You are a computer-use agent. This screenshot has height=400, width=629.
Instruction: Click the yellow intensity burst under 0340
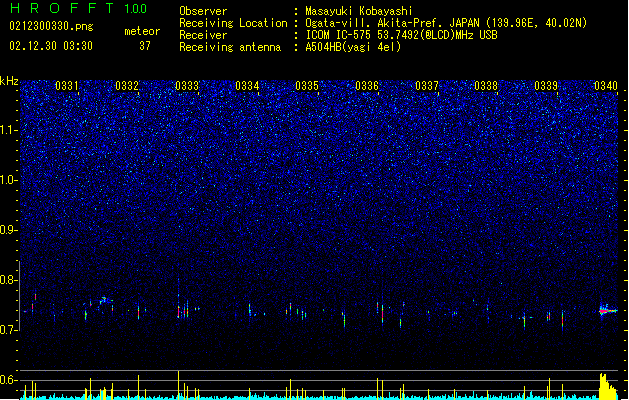coord(608,386)
